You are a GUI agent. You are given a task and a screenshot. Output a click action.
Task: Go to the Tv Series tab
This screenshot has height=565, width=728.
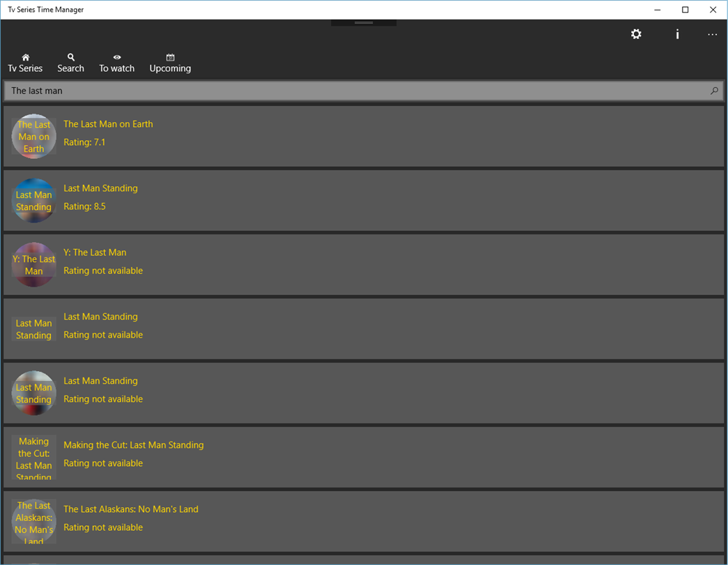click(25, 63)
